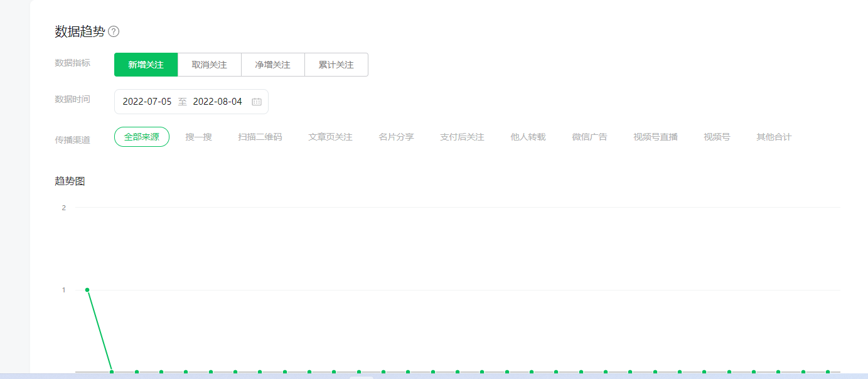Click the 趋势图 label
This screenshot has width=868, height=379.
[x=70, y=181]
